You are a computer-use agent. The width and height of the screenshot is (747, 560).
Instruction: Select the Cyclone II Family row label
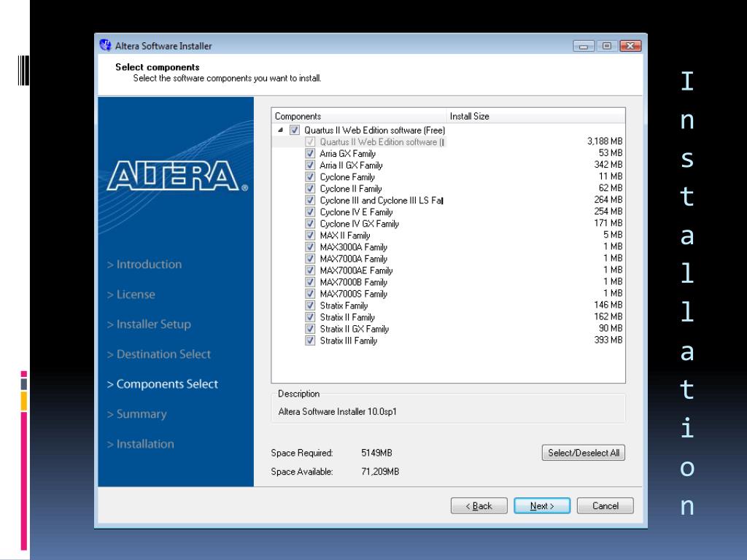(x=351, y=189)
